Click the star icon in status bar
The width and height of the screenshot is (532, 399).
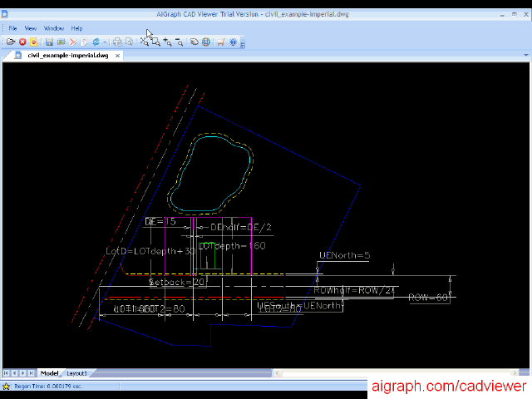point(6,386)
